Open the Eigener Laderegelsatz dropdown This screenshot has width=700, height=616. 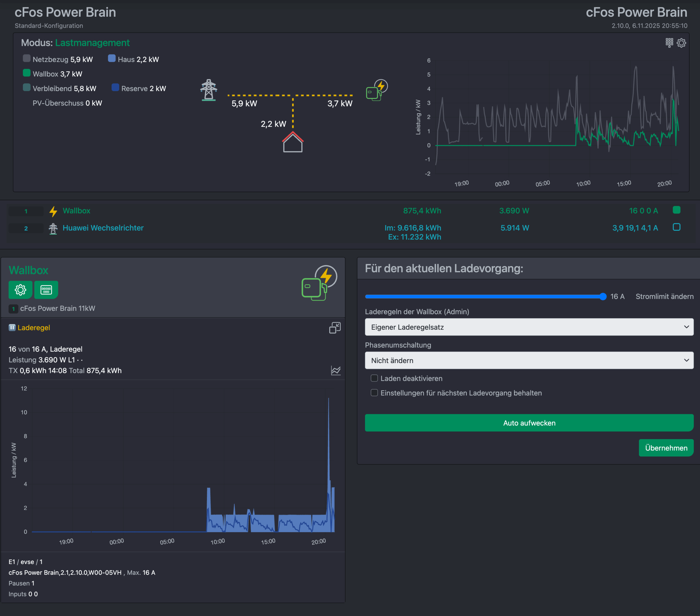(529, 327)
